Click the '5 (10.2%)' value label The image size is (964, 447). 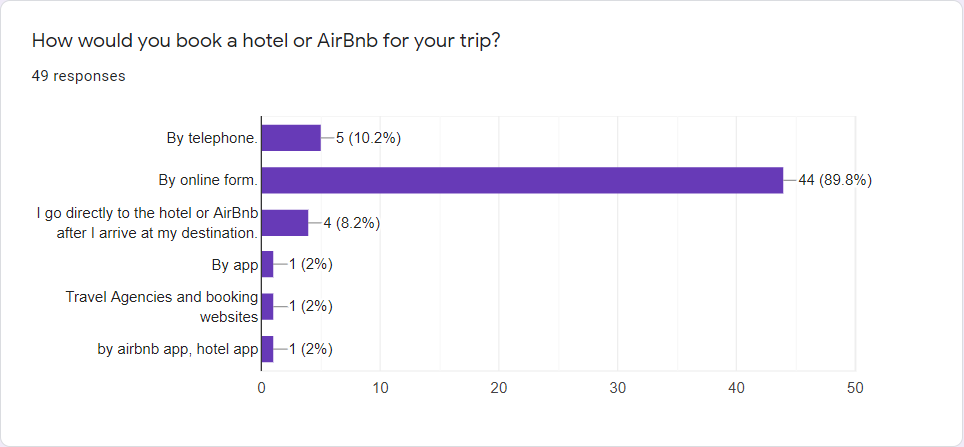tap(368, 138)
